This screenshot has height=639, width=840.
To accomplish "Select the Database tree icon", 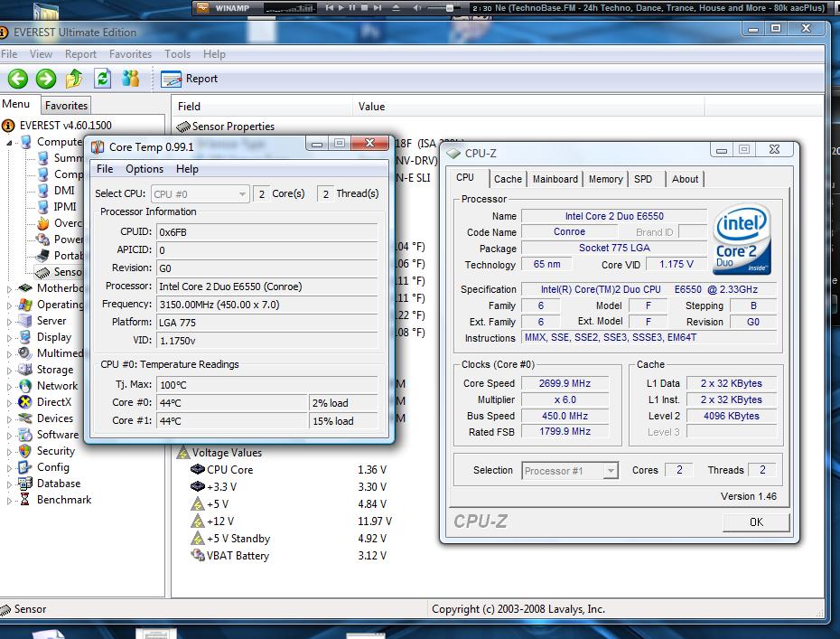I will (x=24, y=483).
